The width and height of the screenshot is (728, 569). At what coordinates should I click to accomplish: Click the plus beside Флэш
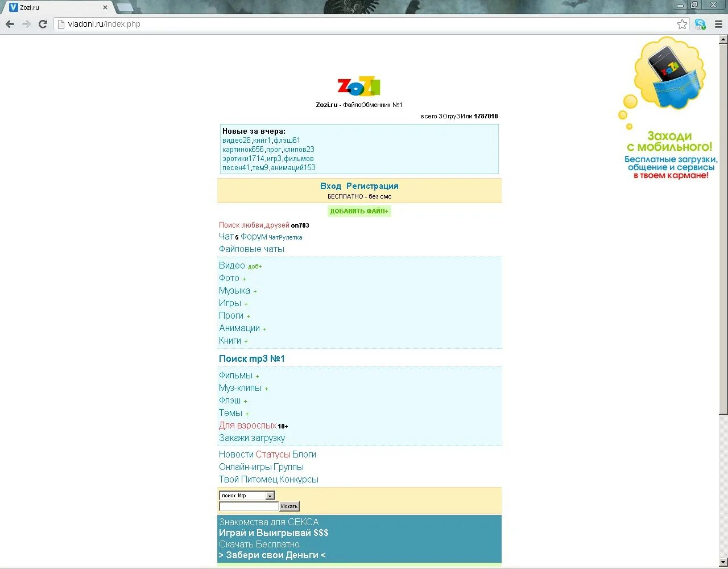click(x=245, y=401)
